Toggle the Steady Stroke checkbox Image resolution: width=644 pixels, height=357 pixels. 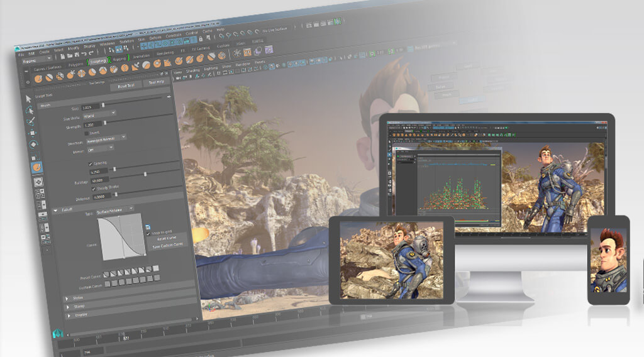click(x=94, y=189)
